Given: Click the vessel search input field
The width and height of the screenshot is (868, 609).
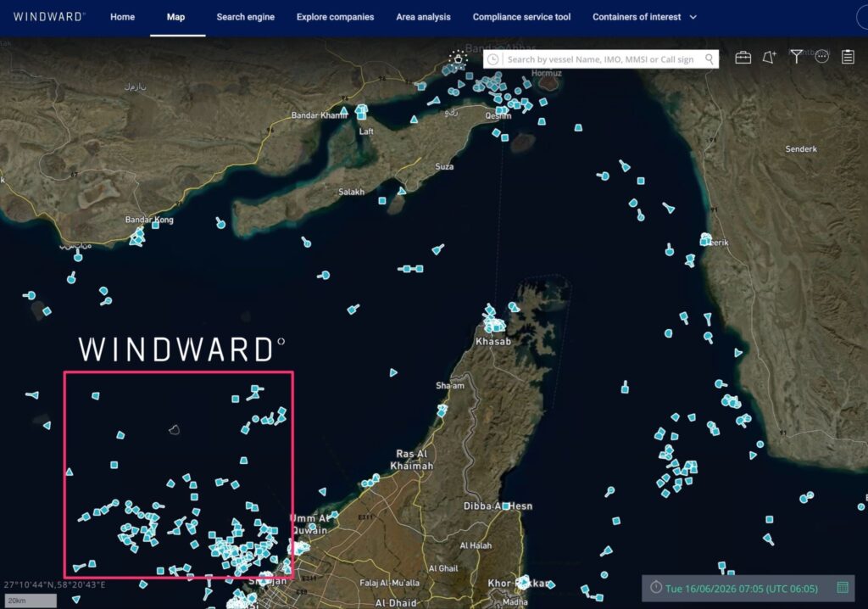Looking at the screenshot, I should (600, 59).
